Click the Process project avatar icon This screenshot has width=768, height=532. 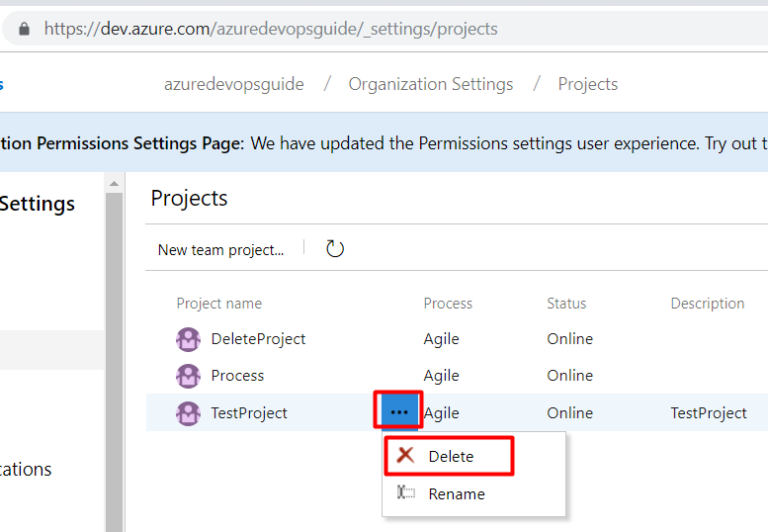(188, 376)
